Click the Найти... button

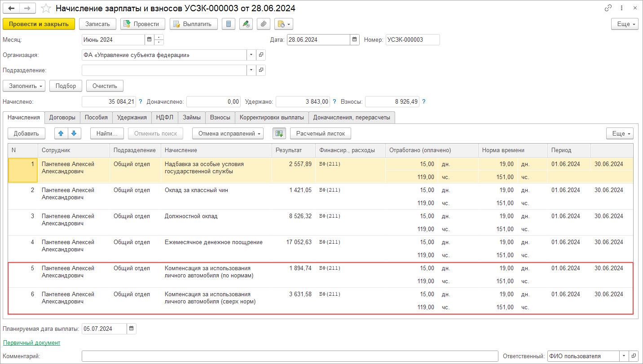[x=107, y=133]
